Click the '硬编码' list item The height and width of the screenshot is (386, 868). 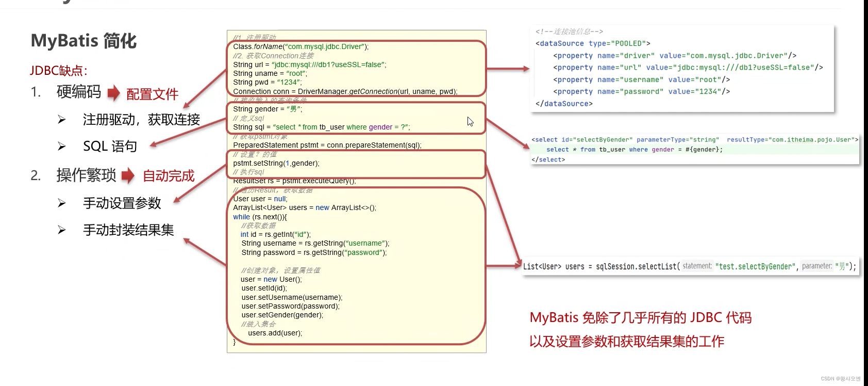pyautogui.click(x=79, y=92)
